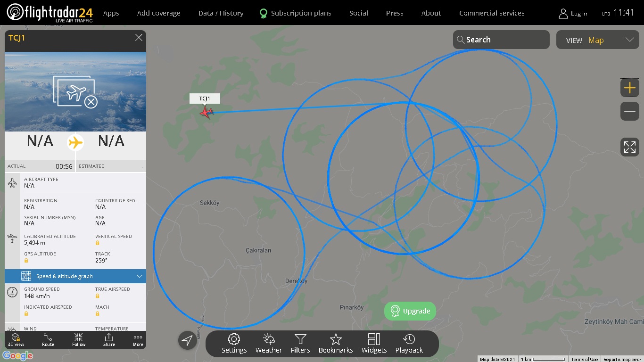Viewport: 644px width, 362px height.
Task: Open the Data / History menu
Action: (x=221, y=13)
